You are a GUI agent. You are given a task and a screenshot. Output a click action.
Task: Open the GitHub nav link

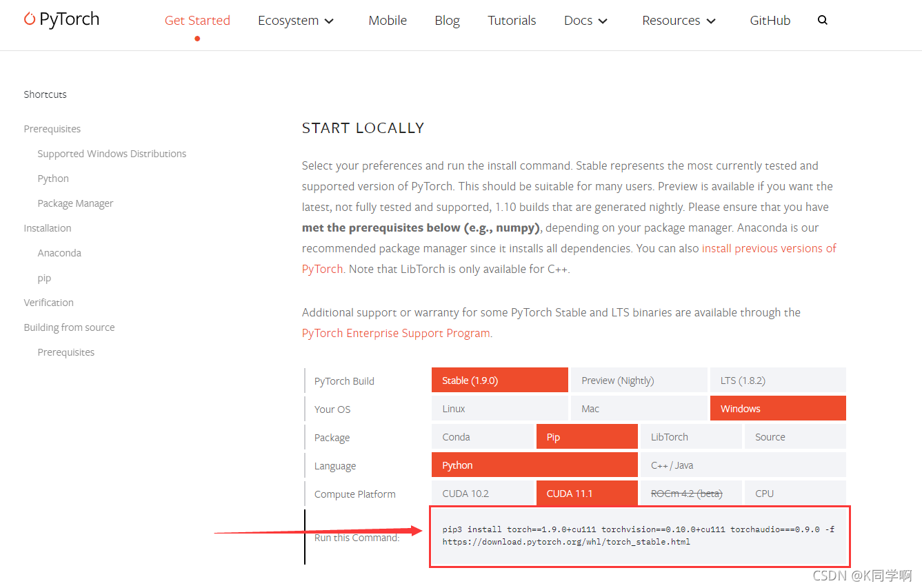(770, 21)
